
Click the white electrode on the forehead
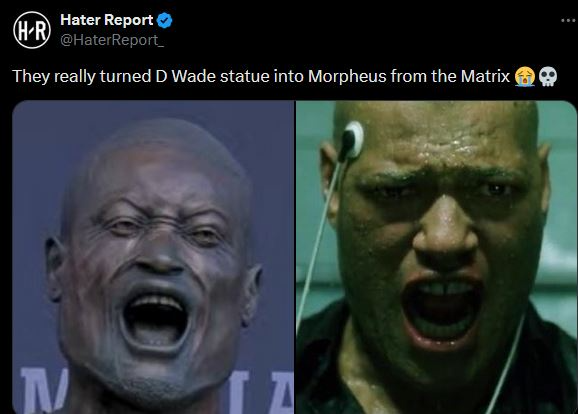tap(353, 139)
